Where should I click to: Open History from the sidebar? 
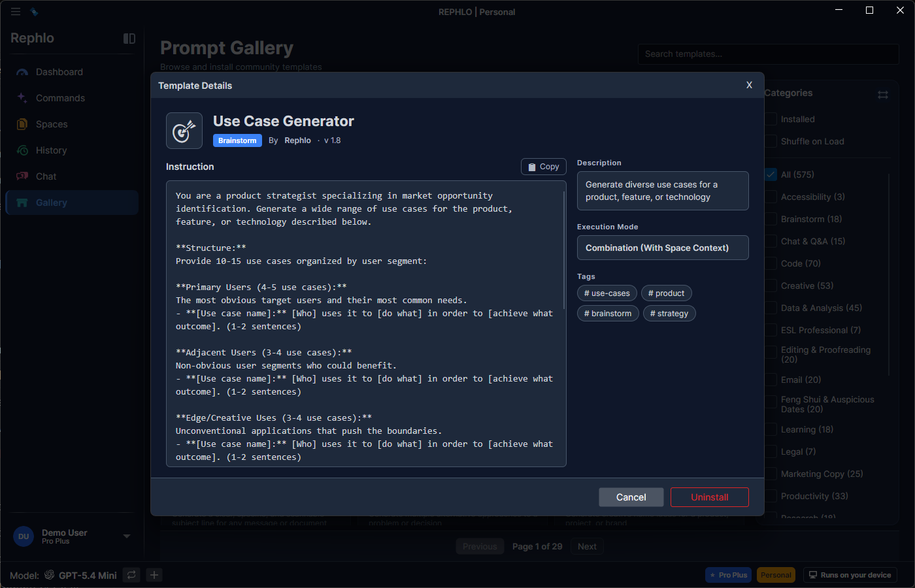click(72, 150)
